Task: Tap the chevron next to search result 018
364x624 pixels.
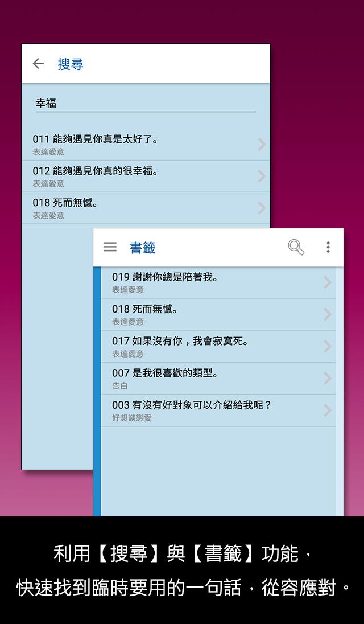Action: click(262, 208)
